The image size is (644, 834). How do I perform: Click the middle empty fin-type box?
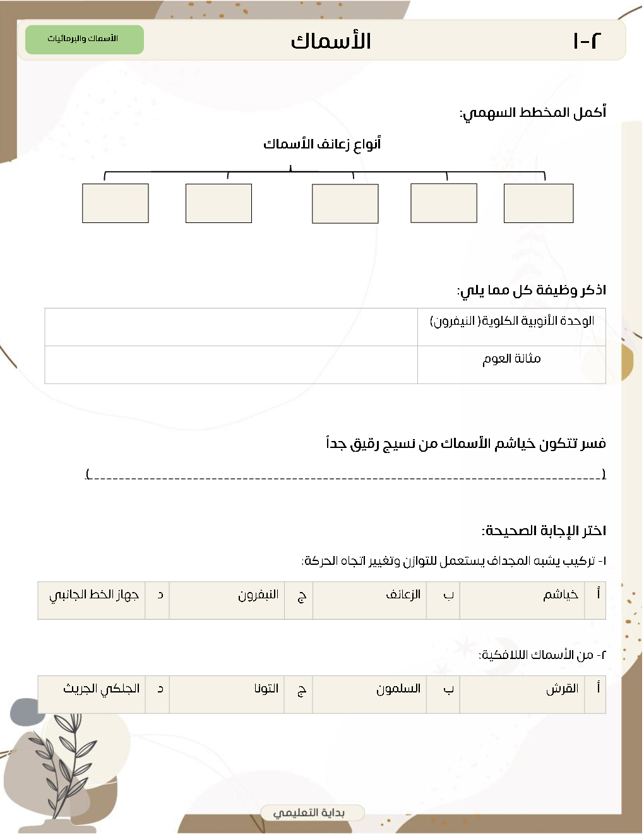345,203
